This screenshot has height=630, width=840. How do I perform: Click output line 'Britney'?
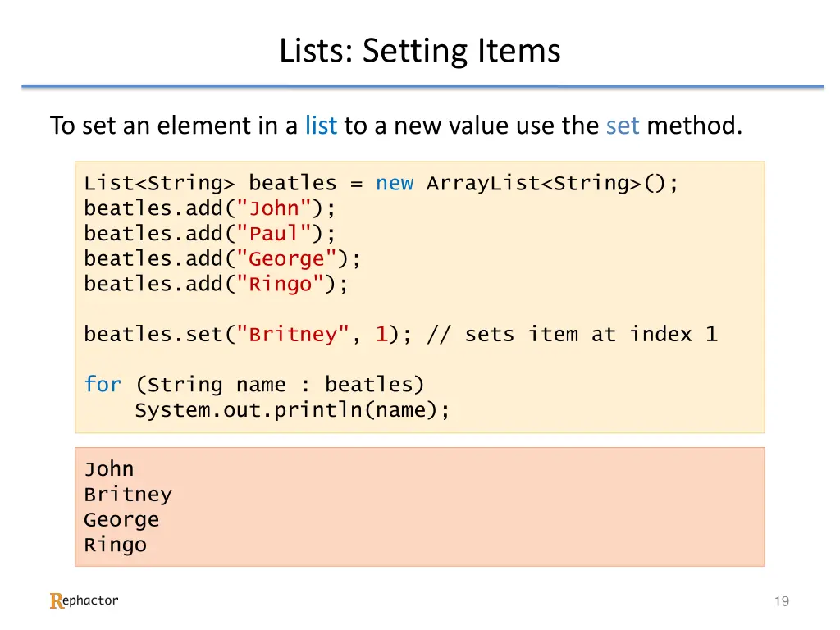128,495
